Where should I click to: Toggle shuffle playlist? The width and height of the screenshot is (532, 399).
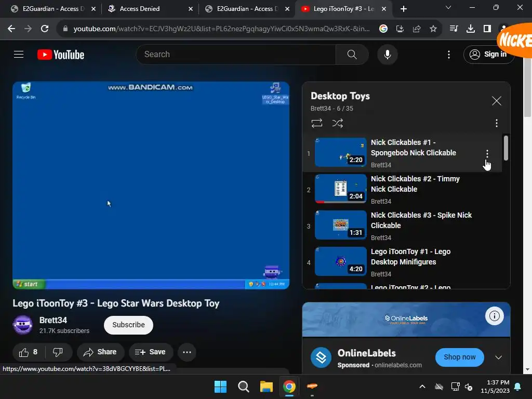338,123
